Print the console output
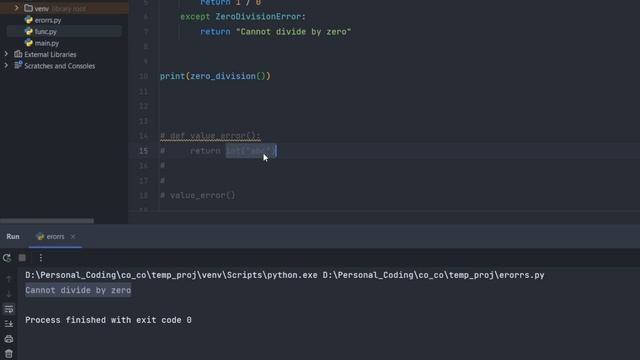Viewport: 640px width, 360px height. (9, 339)
